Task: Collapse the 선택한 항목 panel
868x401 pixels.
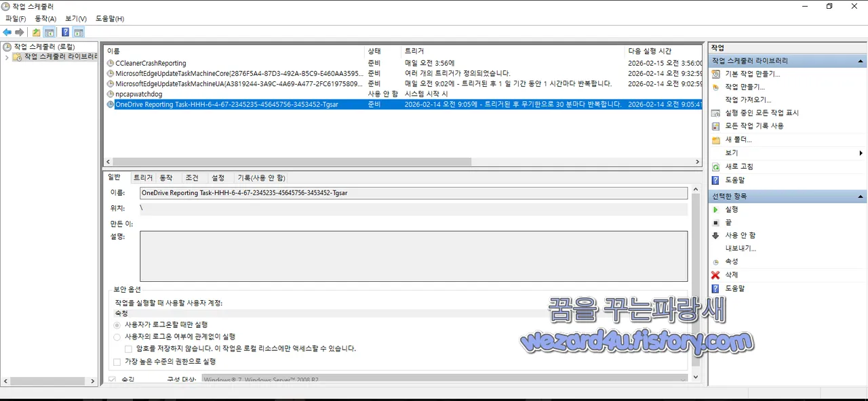Action: coord(860,196)
